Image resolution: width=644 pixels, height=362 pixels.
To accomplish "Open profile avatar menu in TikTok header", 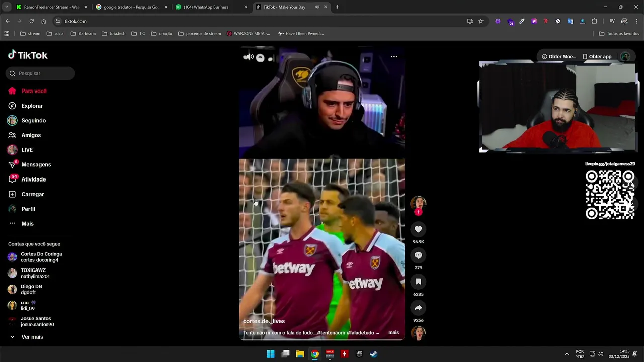I will 625,57.
